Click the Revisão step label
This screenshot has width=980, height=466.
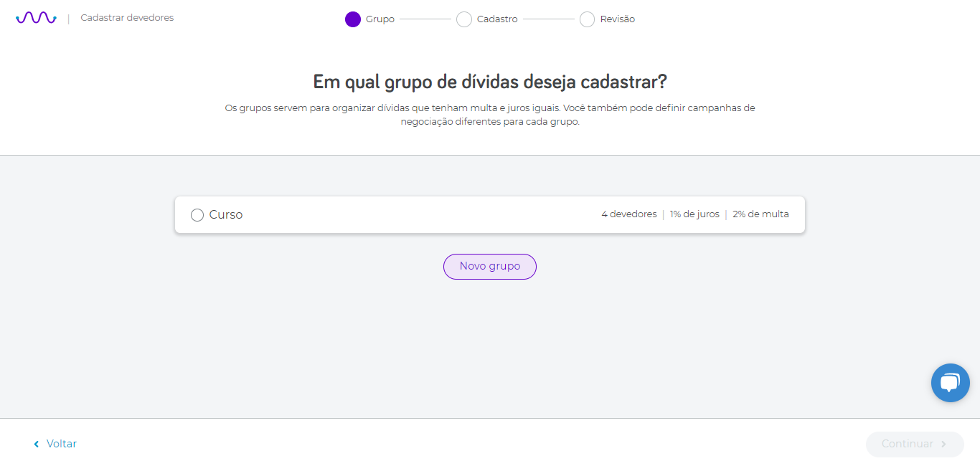pos(618,19)
